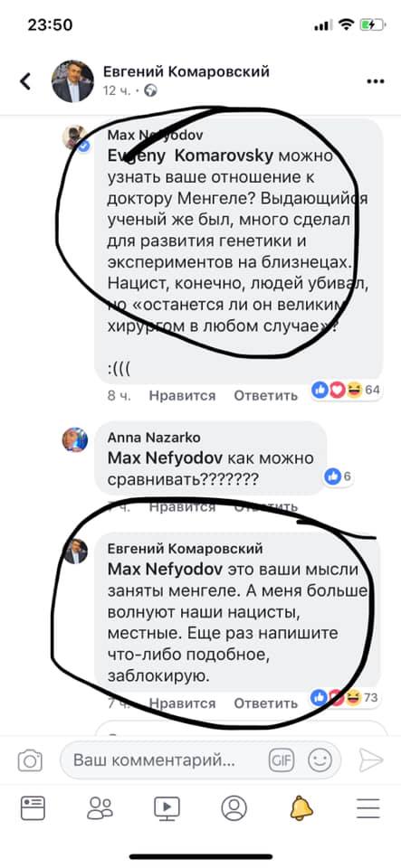Viewport: 401px width, 868px height.
Task: Reply to Евгений Комаровский's comment via Ответить
Action: click(x=266, y=703)
